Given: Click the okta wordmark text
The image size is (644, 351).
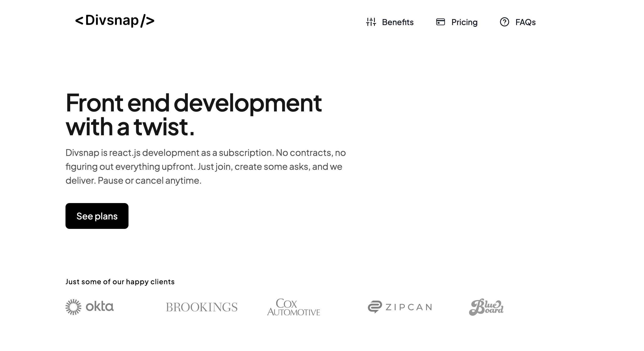Looking at the screenshot, I should [x=99, y=307].
